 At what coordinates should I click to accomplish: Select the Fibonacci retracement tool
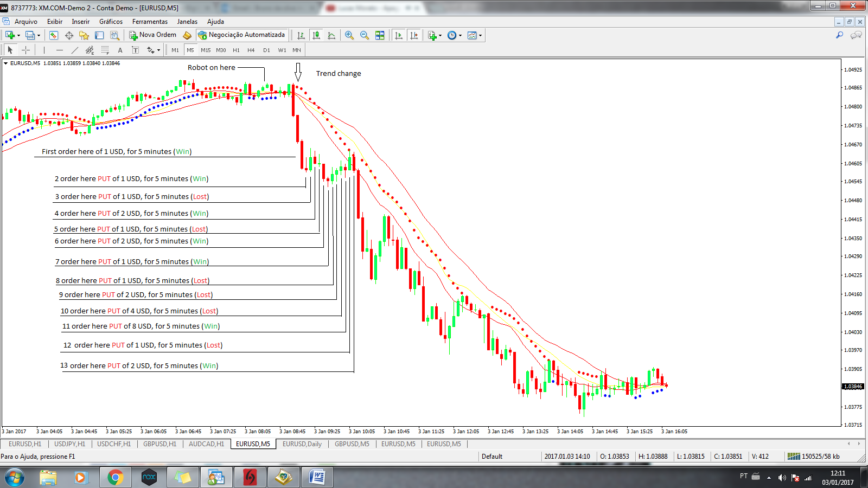105,50
